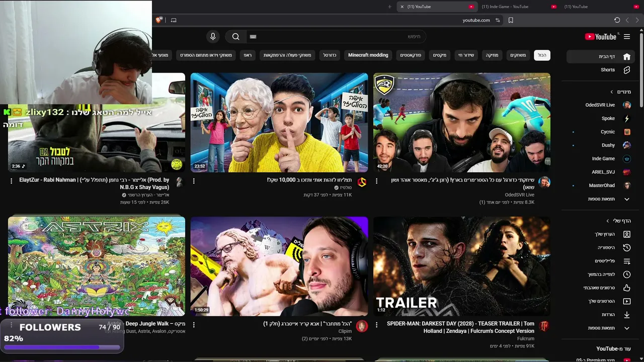
Task: Select the מוזיקה filter chip
Action: [492, 55]
